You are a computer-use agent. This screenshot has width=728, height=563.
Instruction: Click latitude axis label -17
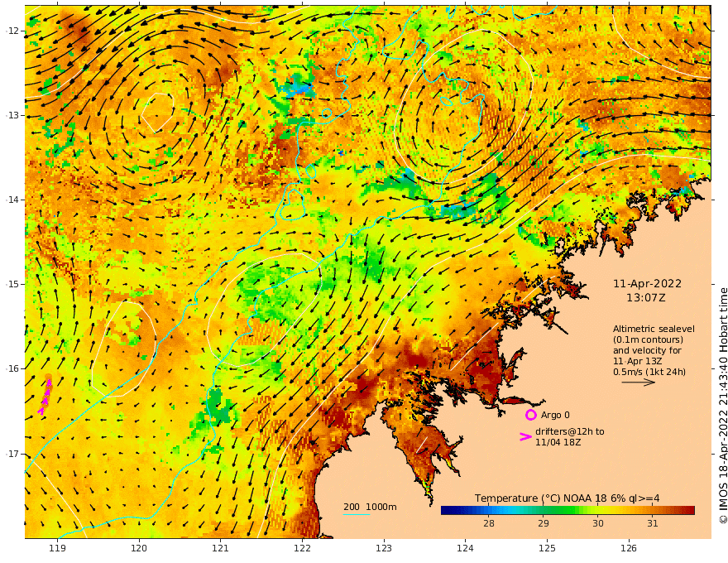(x=12, y=454)
